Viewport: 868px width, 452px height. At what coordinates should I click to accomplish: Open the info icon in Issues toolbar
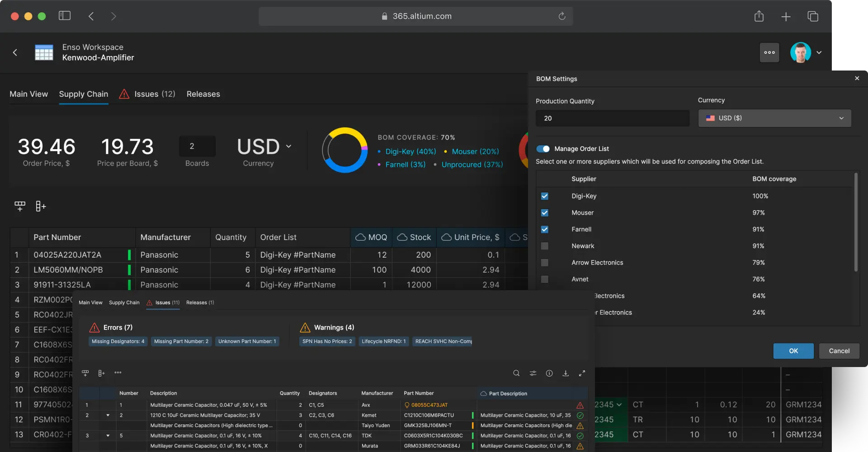pos(549,373)
